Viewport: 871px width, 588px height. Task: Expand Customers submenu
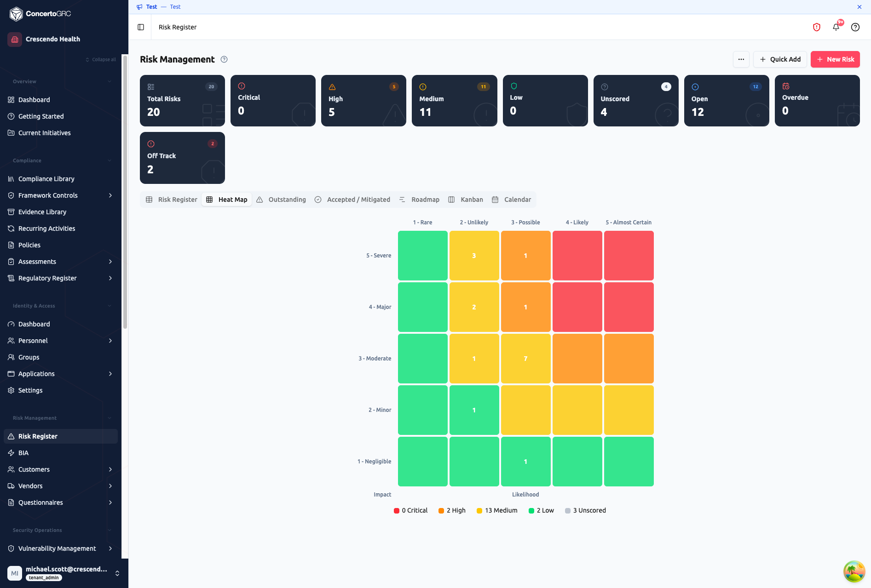pyautogui.click(x=110, y=469)
